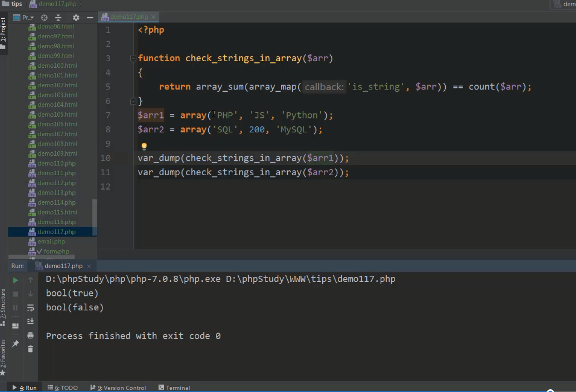Click the print icon in Run panel
The height and width of the screenshot is (392, 576).
click(31, 335)
